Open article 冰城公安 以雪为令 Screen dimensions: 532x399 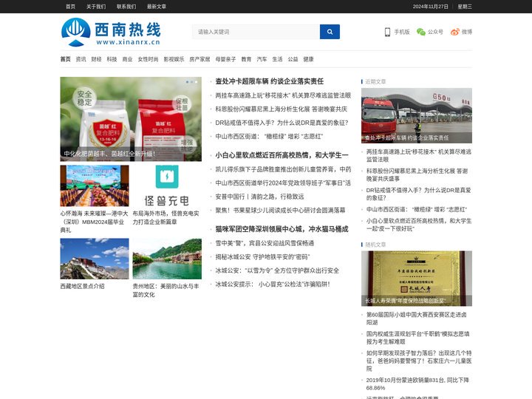point(277,270)
